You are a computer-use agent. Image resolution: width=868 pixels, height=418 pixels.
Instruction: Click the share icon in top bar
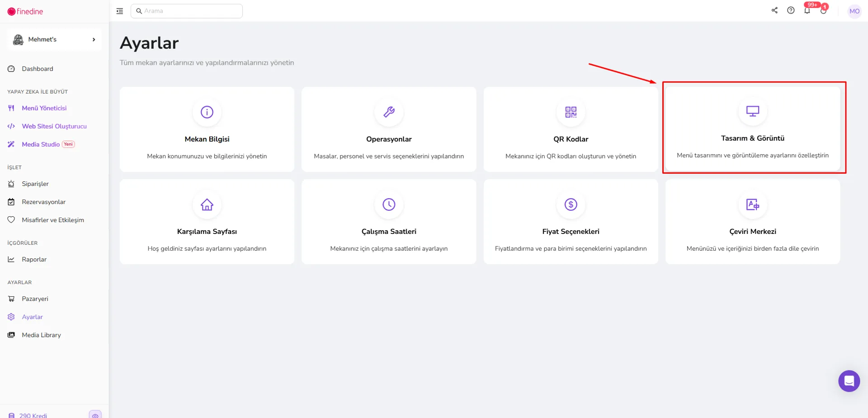coord(774,10)
